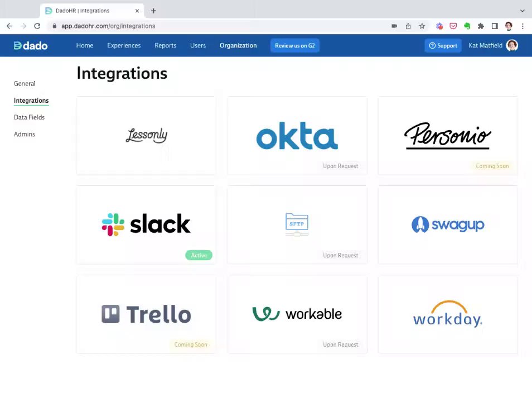Click the lock icon in address bar

point(54,26)
